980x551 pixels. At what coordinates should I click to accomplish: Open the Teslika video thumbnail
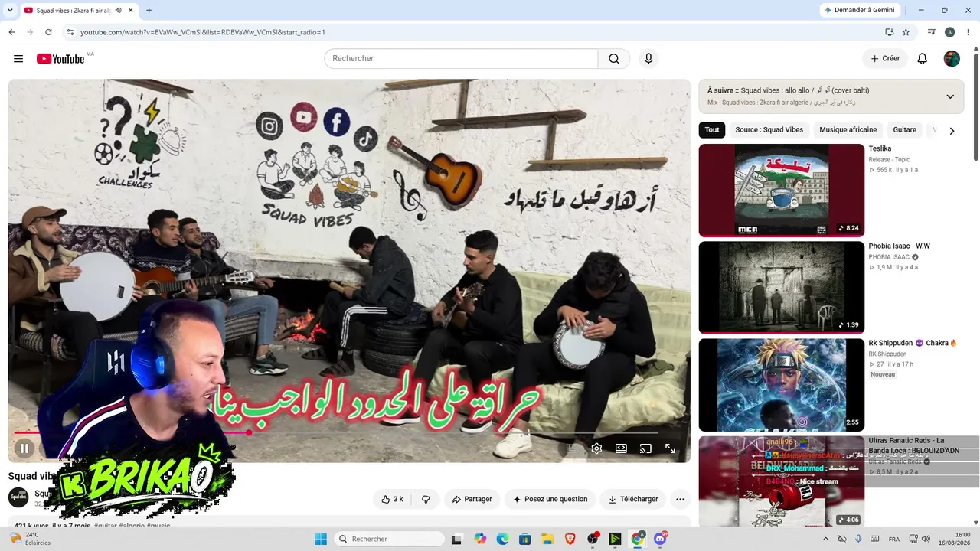[782, 191]
